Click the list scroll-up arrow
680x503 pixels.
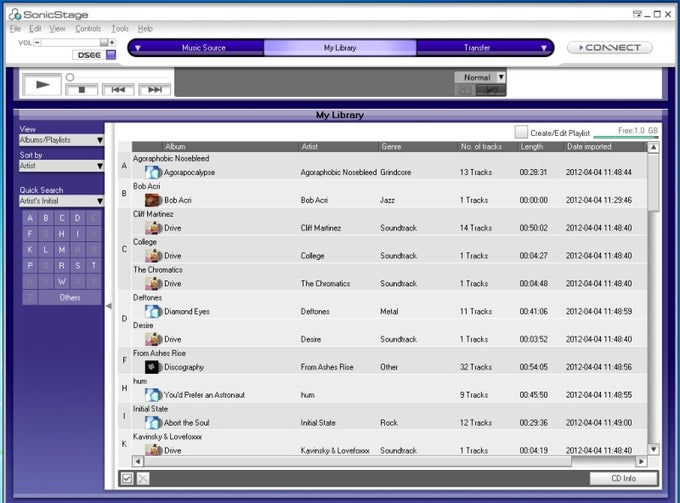point(653,147)
